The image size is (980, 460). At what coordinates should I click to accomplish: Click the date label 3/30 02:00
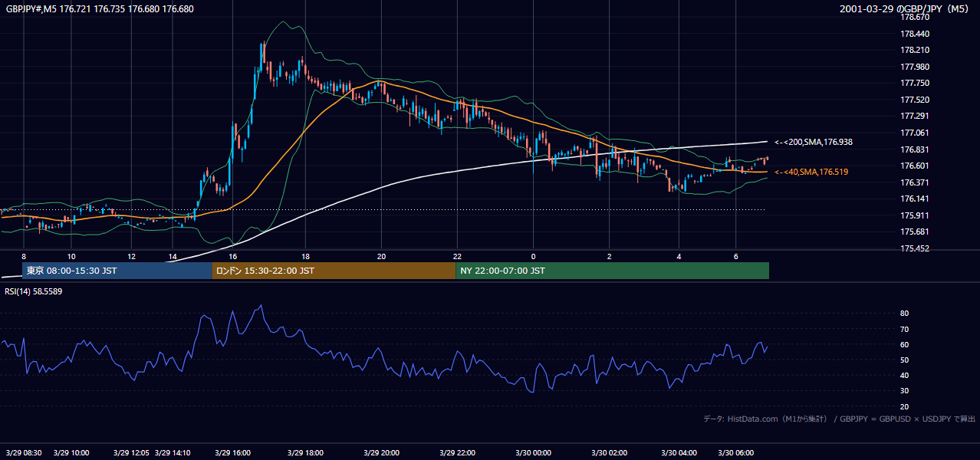[x=609, y=452]
